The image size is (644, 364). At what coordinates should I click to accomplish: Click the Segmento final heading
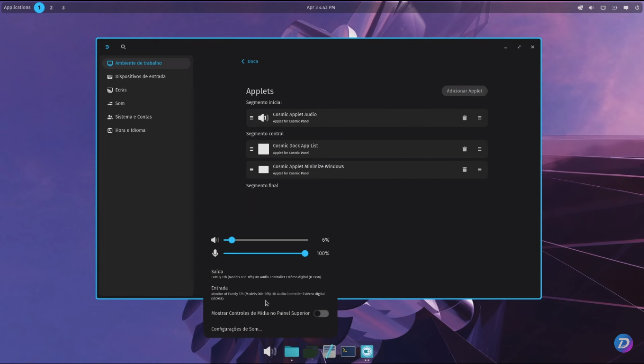(262, 186)
